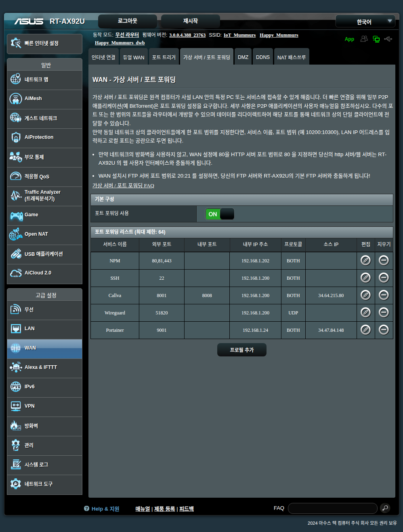The height and width of the screenshot is (532, 403).
Task: Edit the Wireguard forwarding entry
Action: pos(365,312)
